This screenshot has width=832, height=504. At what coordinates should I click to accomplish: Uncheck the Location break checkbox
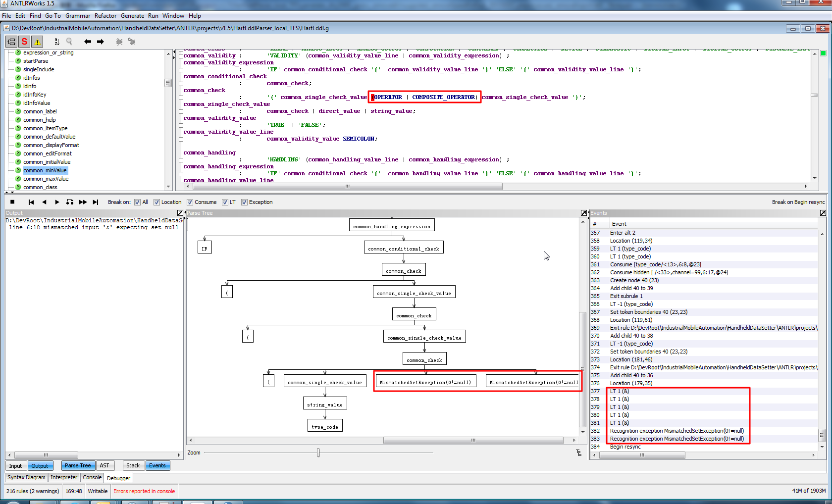(x=156, y=202)
